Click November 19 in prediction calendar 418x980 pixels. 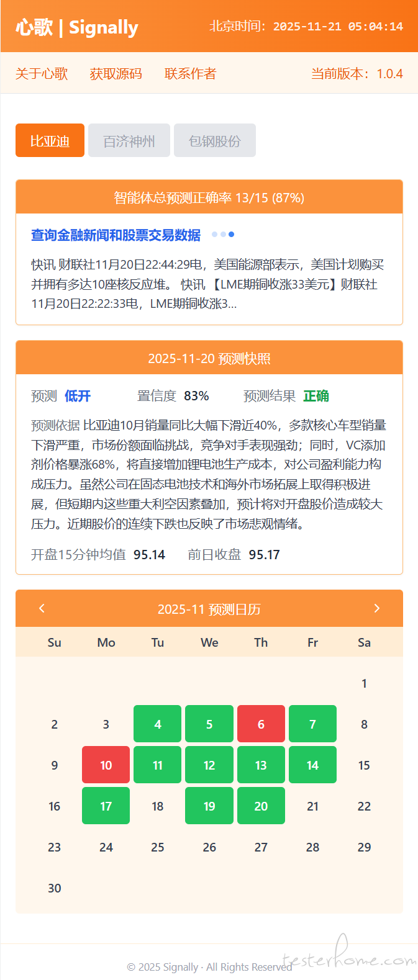[209, 806]
